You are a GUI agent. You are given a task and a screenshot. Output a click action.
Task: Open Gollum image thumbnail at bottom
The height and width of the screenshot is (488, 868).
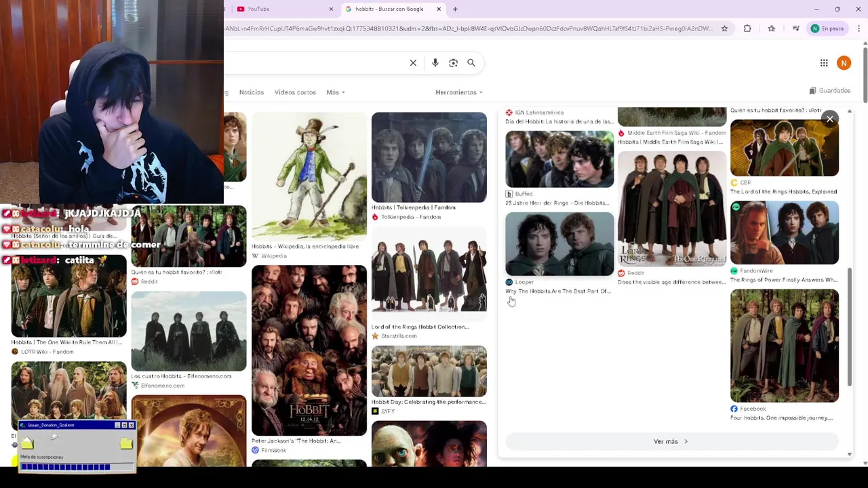point(429,443)
